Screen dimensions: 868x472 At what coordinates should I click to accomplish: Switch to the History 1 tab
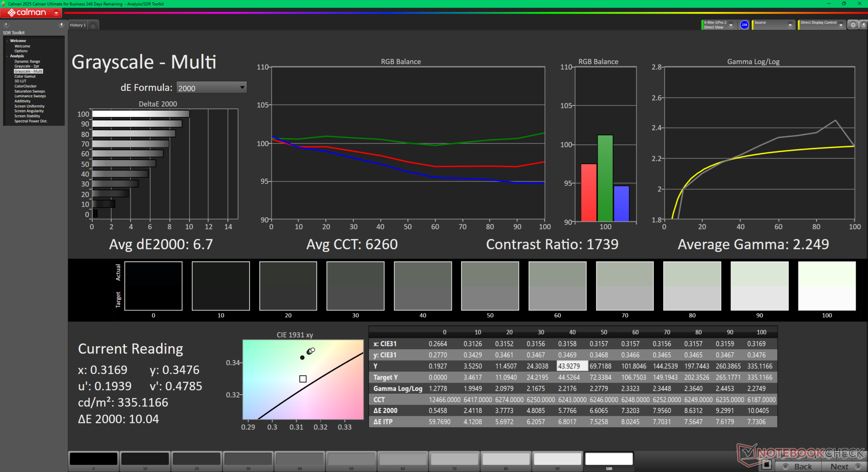click(78, 25)
